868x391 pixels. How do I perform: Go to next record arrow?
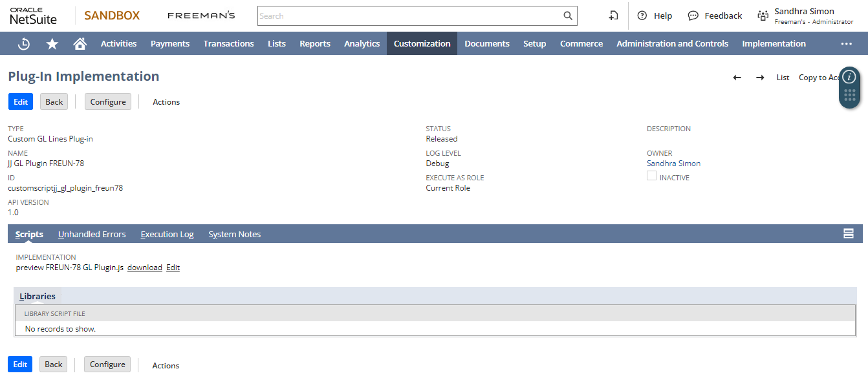tap(760, 78)
